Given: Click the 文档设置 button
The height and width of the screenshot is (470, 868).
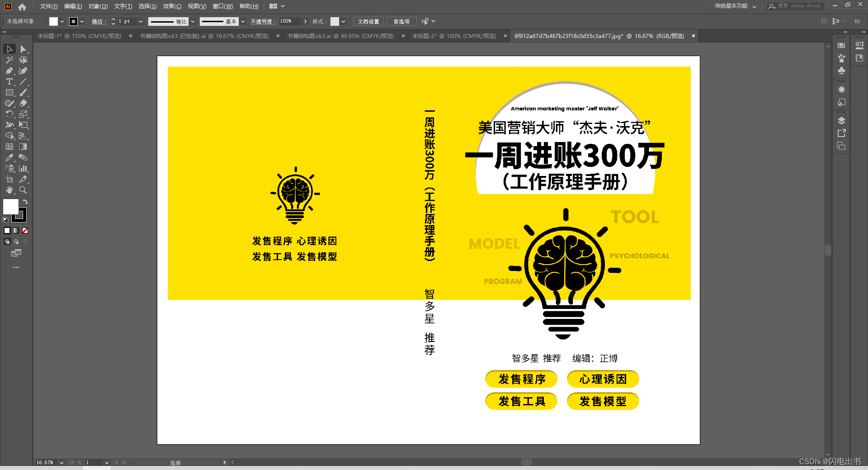Looking at the screenshot, I should [368, 21].
